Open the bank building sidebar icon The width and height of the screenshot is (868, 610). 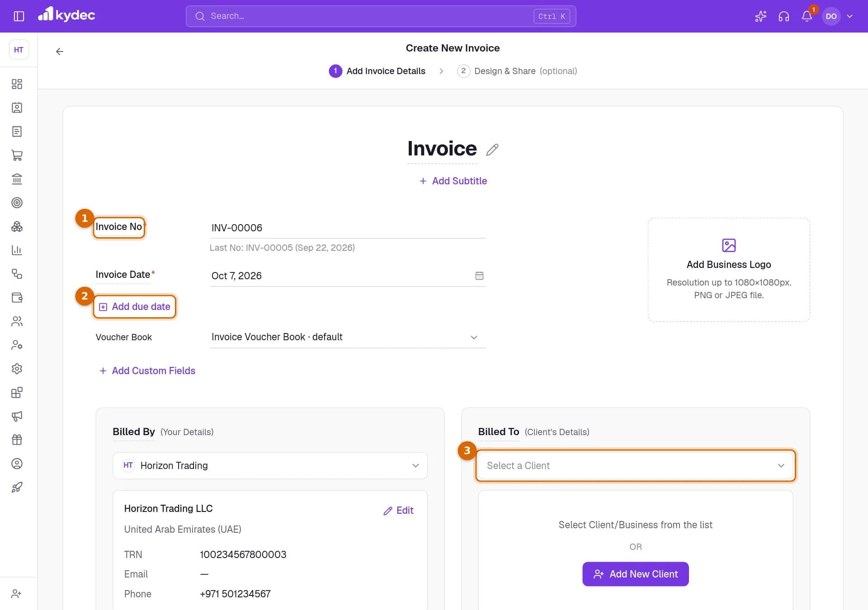pos(17,179)
